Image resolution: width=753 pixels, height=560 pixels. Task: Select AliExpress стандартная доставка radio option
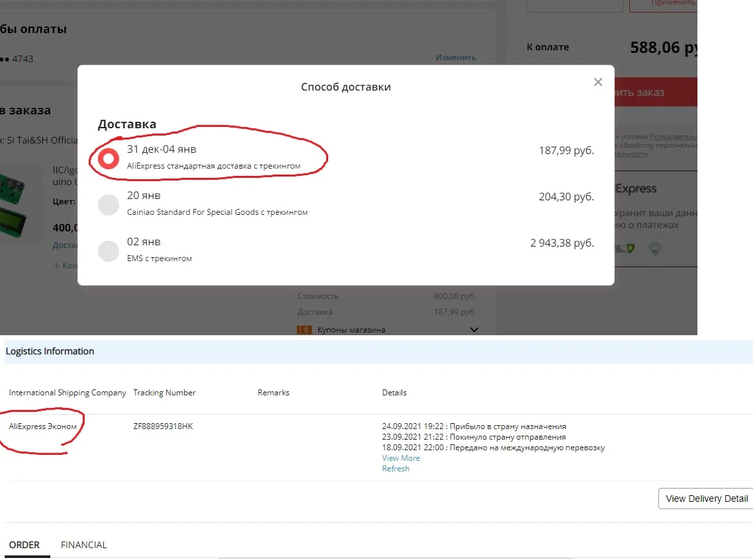tap(109, 159)
